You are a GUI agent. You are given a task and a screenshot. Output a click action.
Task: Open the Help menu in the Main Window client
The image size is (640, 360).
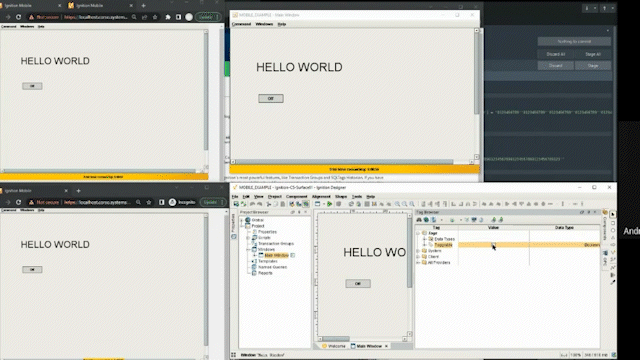[282, 24]
